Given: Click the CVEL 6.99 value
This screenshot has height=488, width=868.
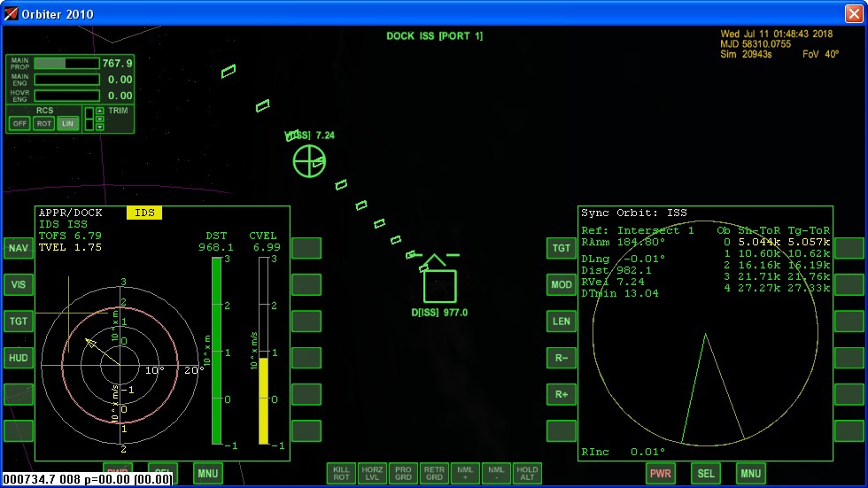Looking at the screenshot, I should pos(267,247).
